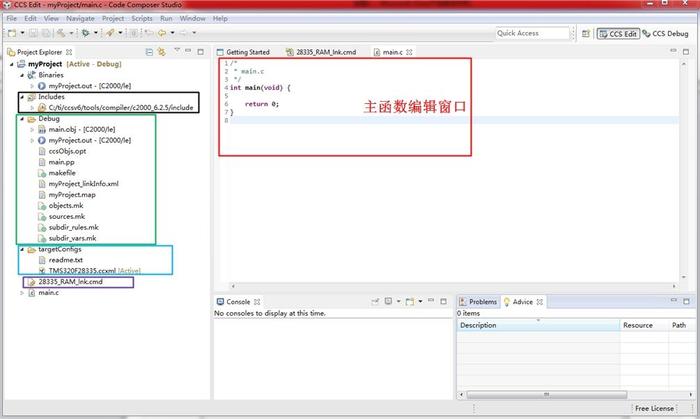Image resolution: width=700 pixels, height=419 pixels.
Task: Switch to the 28335_RAM_lnk.cmd editor tab
Action: [x=321, y=52]
